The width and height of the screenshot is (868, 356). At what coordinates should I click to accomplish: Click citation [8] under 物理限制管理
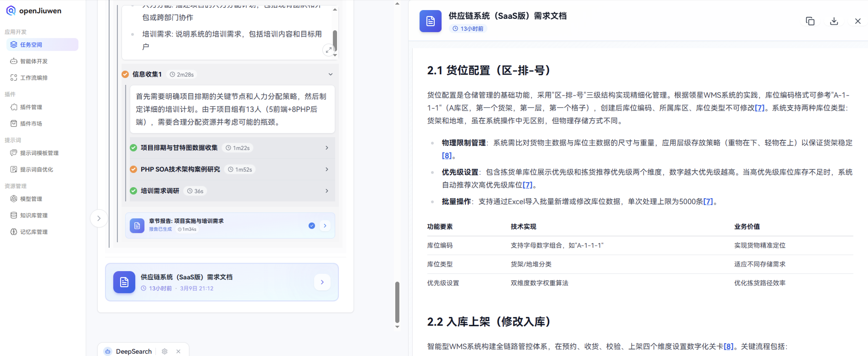coord(447,156)
